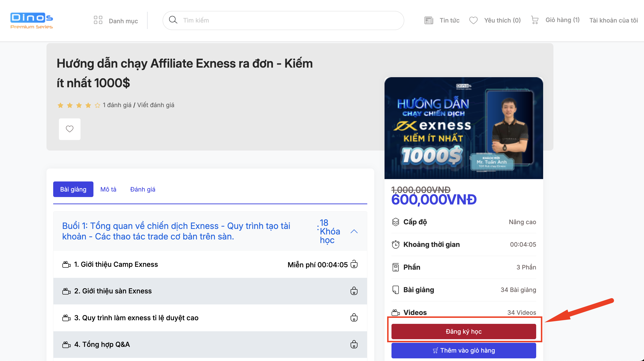Click the first rating star
The height and width of the screenshot is (361, 644).
(x=61, y=105)
